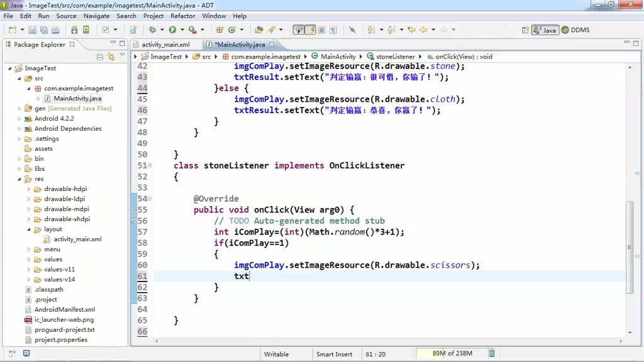Open the Navigate menu
644x362 pixels.
[96, 16]
